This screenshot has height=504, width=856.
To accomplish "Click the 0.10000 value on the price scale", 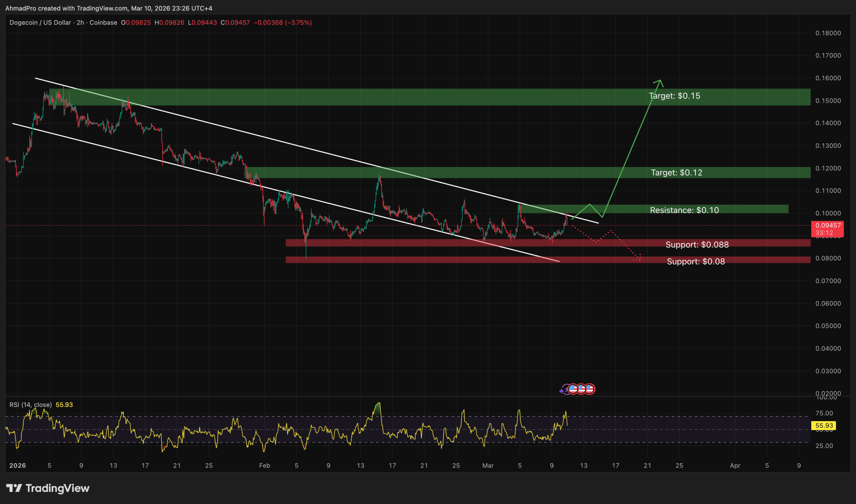I will (829, 213).
